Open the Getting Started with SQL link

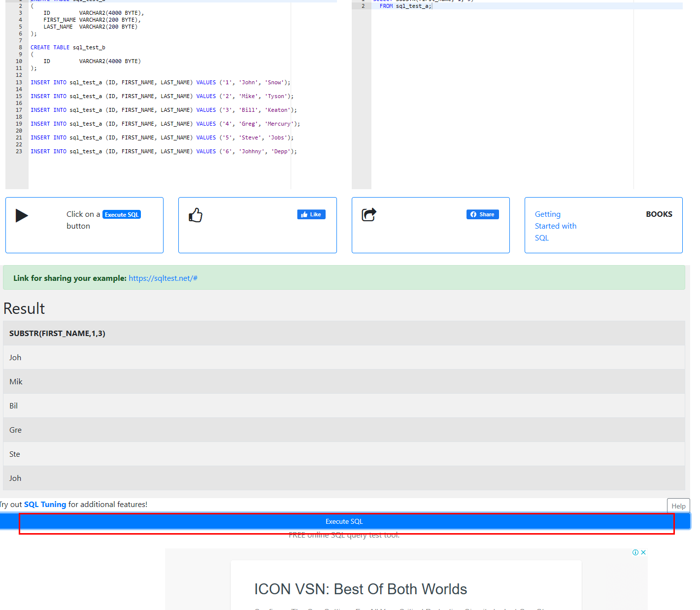coord(556,226)
